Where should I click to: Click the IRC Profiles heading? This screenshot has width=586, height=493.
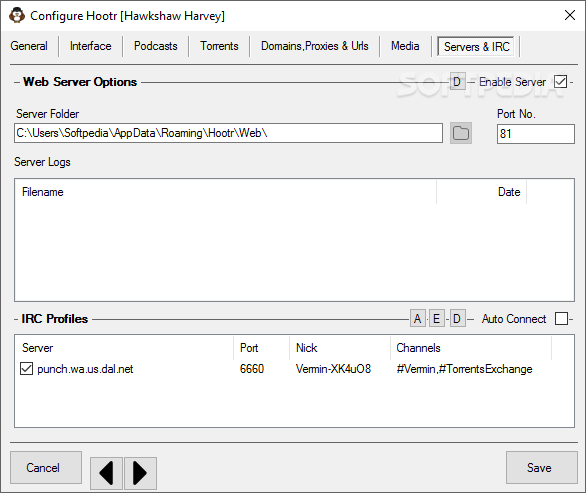(x=55, y=319)
